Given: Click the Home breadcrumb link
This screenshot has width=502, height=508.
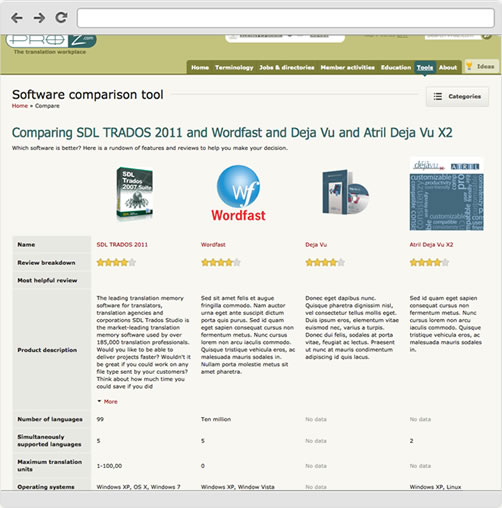Looking at the screenshot, I should 20,106.
